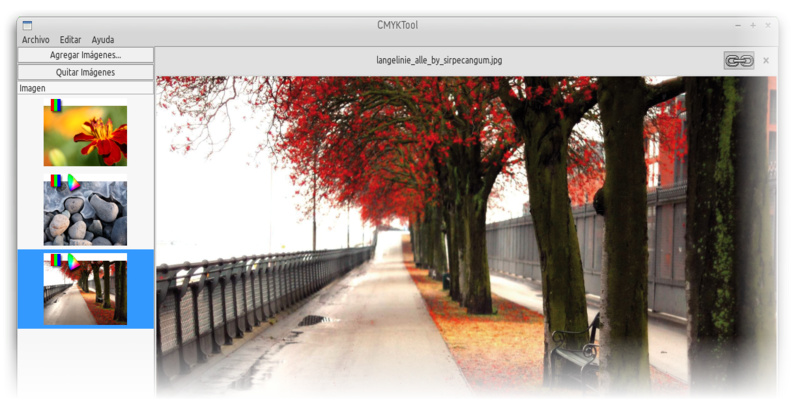Toggle the chain link button
Image resolution: width=800 pixels, height=400 pixels.
pyautogui.click(x=739, y=61)
